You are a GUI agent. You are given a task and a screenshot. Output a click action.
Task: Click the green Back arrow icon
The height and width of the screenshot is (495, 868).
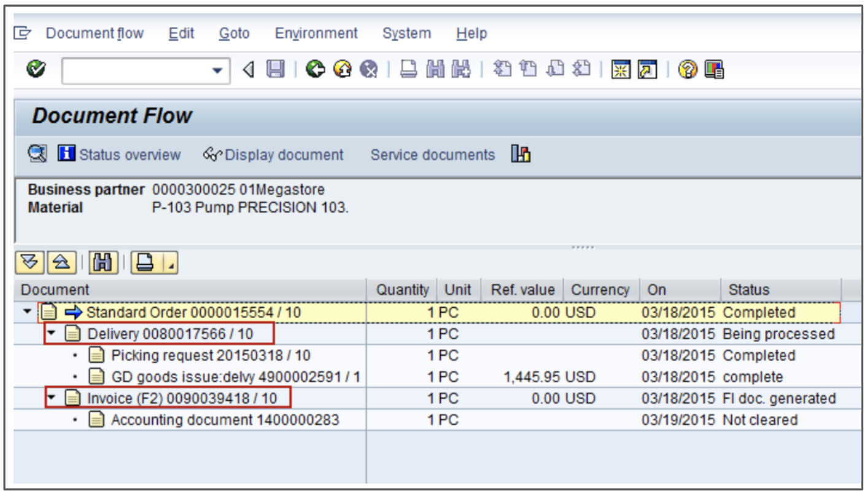point(315,70)
